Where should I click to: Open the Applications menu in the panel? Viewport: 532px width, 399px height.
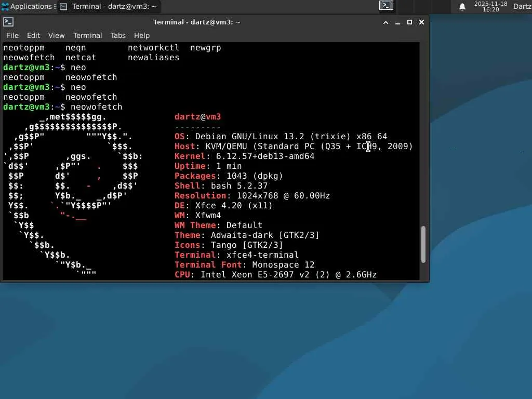coord(28,6)
